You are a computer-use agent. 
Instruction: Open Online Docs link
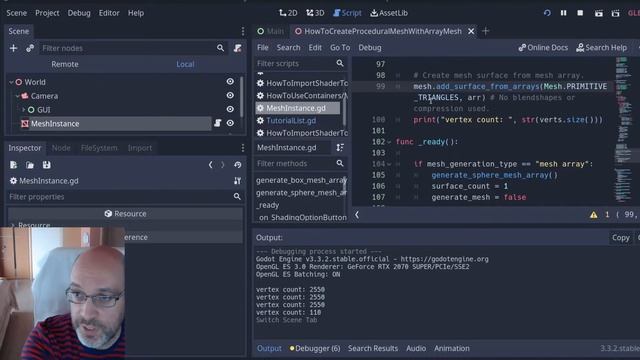tap(543, 48)
